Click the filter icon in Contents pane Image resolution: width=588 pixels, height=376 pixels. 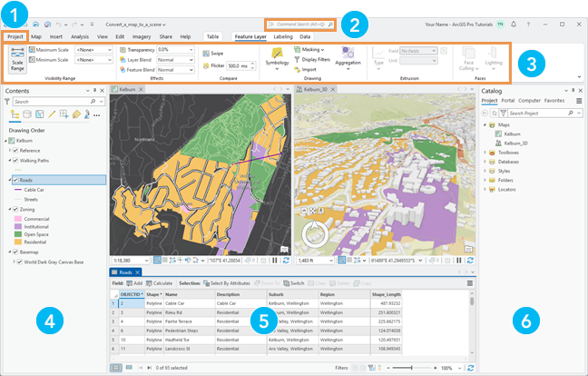[x=7, y=102]
